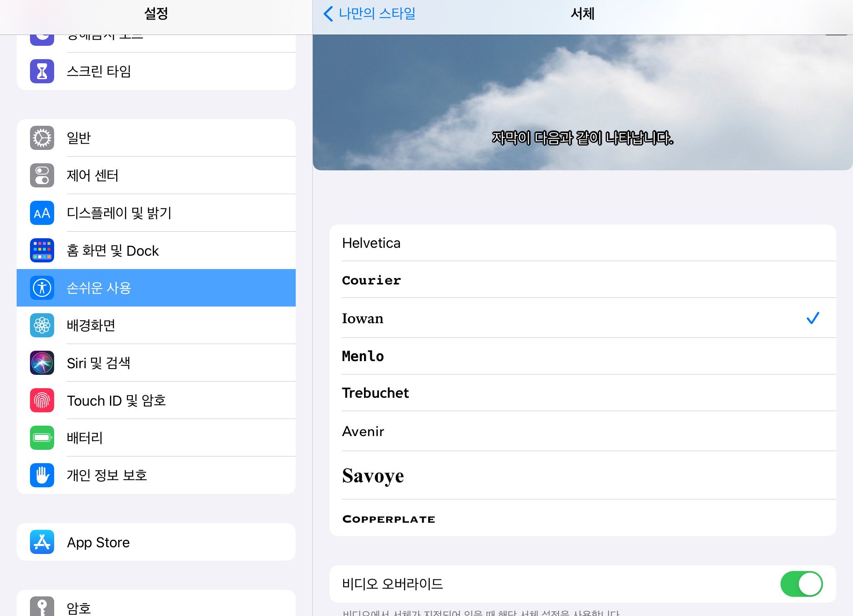The image size is (853, 616).
Task: Open the Touch ID fingerprint icon
Action: pyautogui.click(x=42, y=400)
